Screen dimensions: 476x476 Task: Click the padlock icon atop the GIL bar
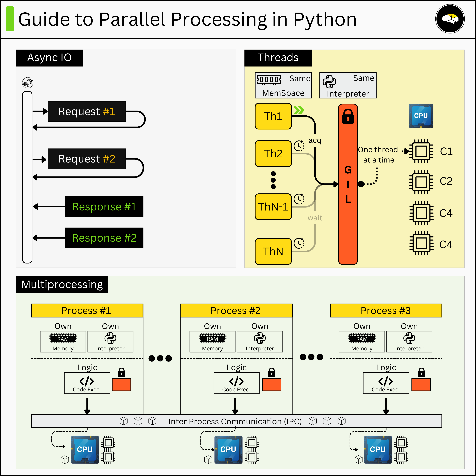tap(348, 116)
